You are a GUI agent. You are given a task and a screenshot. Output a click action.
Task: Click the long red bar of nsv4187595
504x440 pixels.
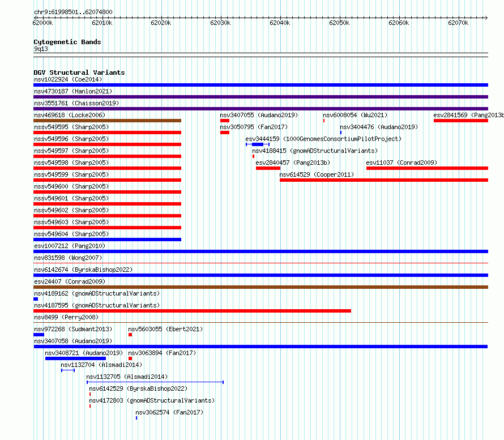click(192, 311)
